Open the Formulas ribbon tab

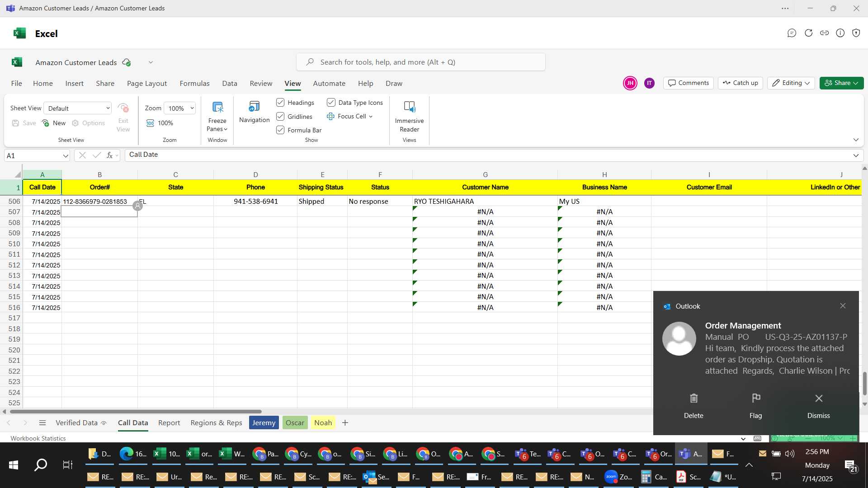coord(194,84)
